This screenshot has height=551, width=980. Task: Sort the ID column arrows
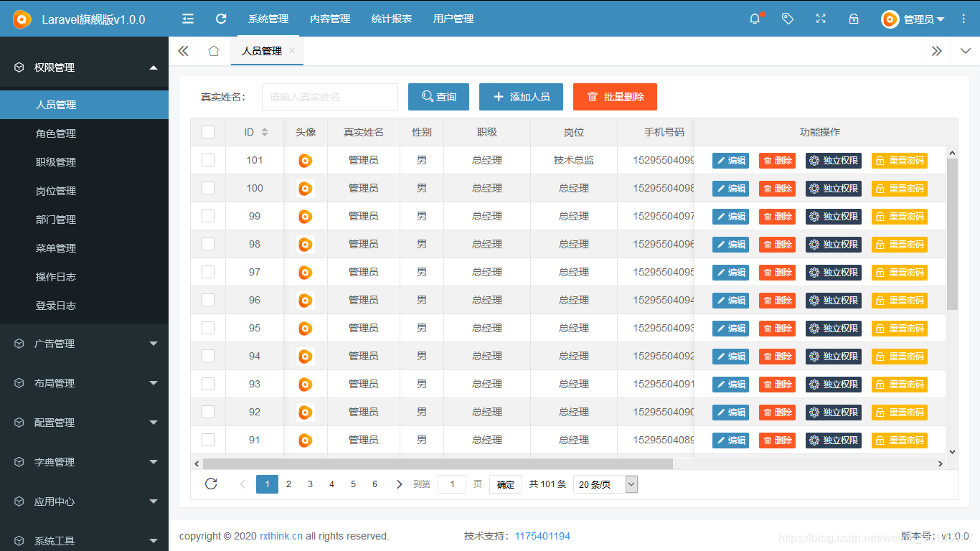264,132
